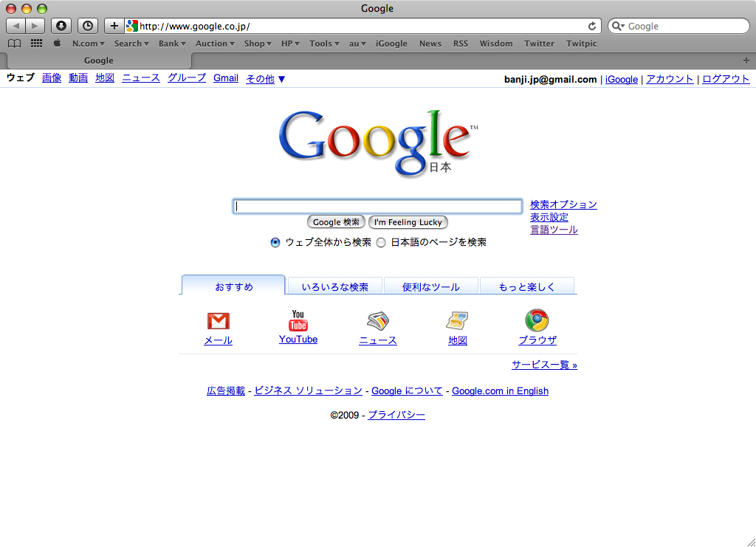Grab the window resize handle
756x547 pixels.
(751, 542)
